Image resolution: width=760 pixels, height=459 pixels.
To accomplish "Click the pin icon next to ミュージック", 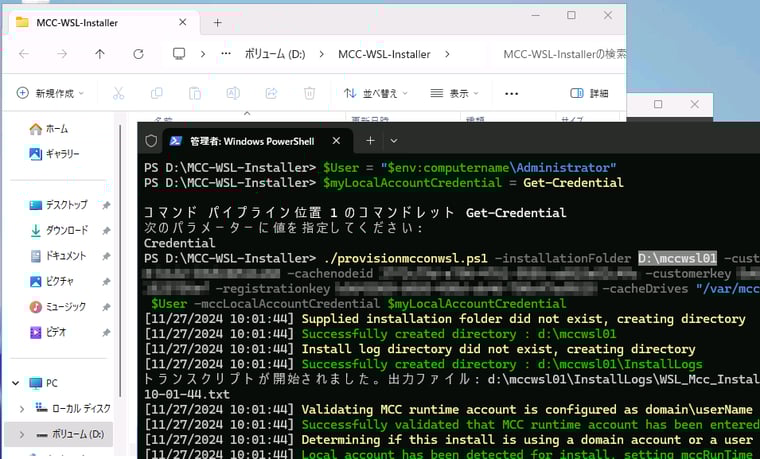I will (x=106, y=307).
